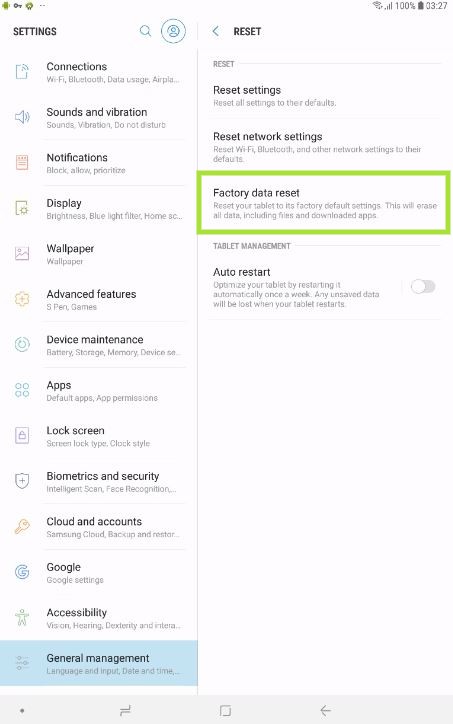Tap the Samsung account profile icon
The image size is (453, 724).
pos(173,31)
